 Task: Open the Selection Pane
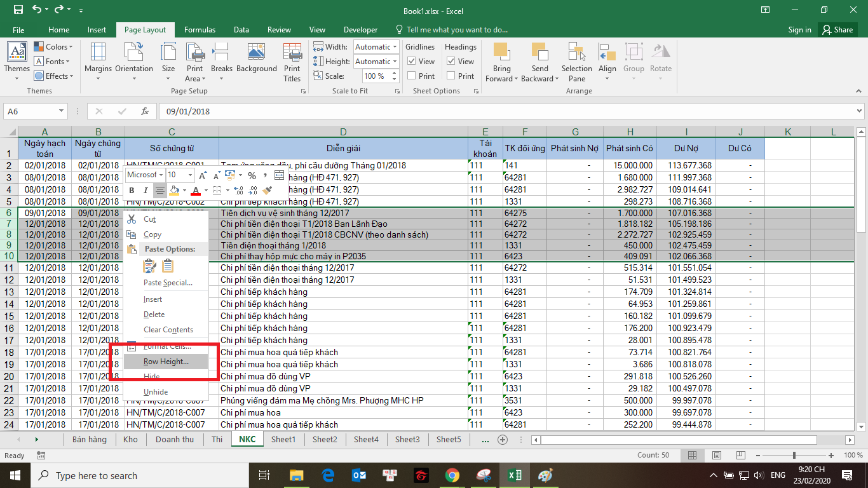tap(576, 62)
